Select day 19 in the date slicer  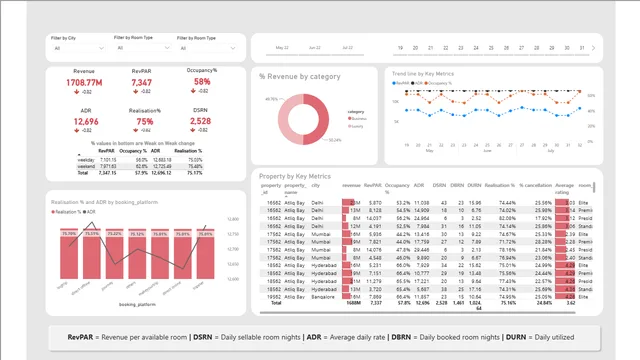pyautogui.click(x=400, y=48)
